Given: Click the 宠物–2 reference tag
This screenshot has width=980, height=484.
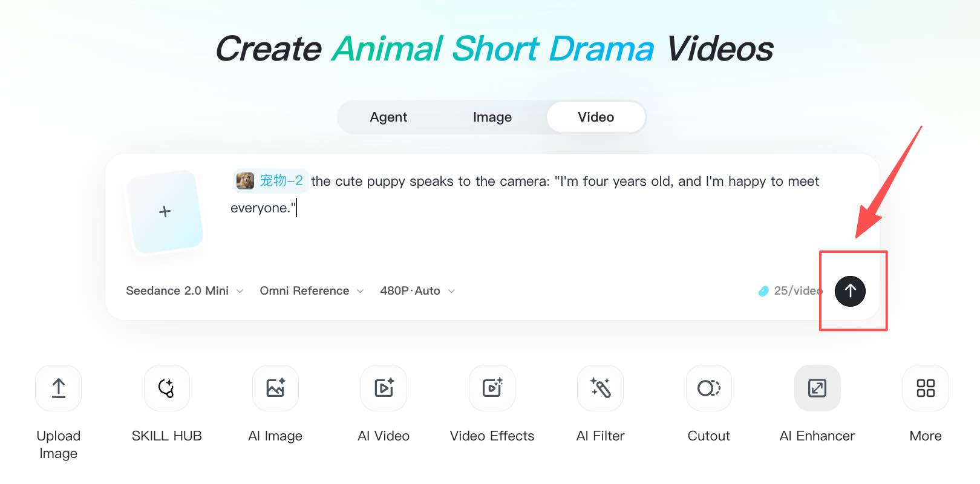Looking at the screenshot, I should [x=270, y=181].
